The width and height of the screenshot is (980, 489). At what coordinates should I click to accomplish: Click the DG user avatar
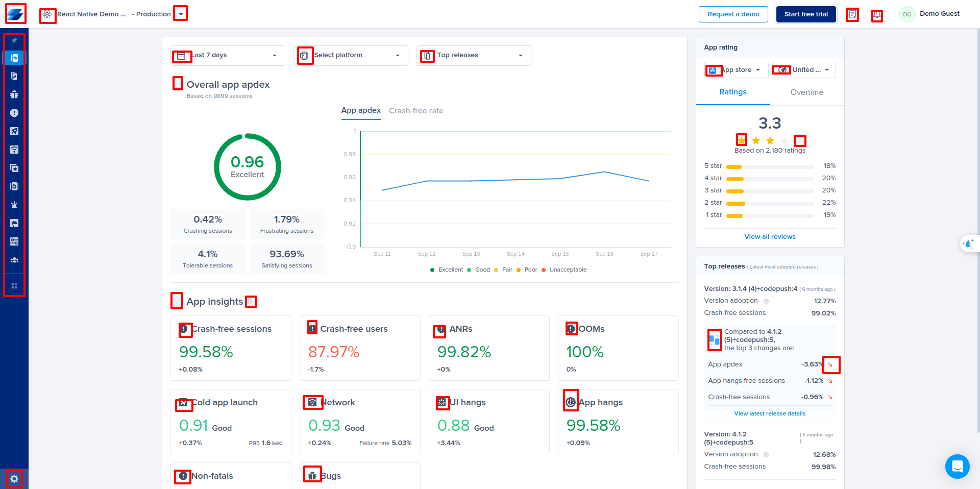point(907,14)
